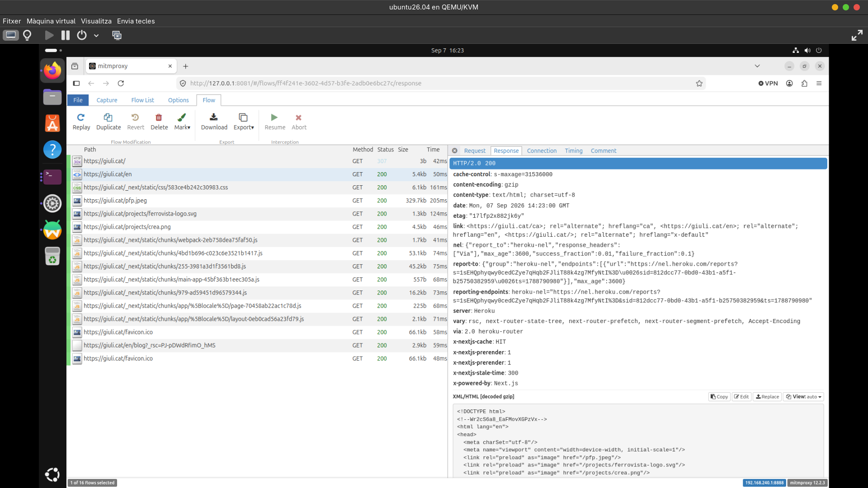The image size is (868, 488).
Task: Go back in browser history
Action: pyautogui.click(x=91, y=83)
